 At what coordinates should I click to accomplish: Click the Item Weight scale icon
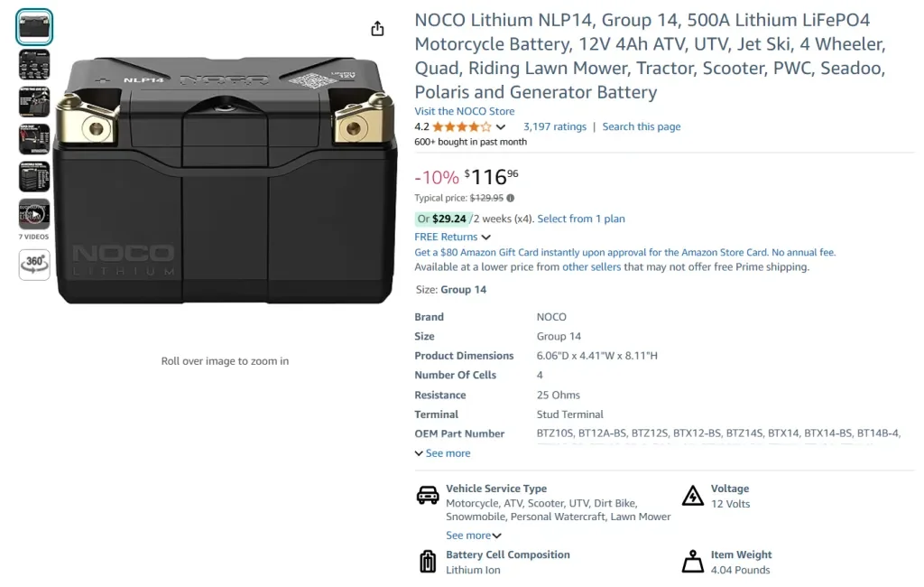coord(693,561)
